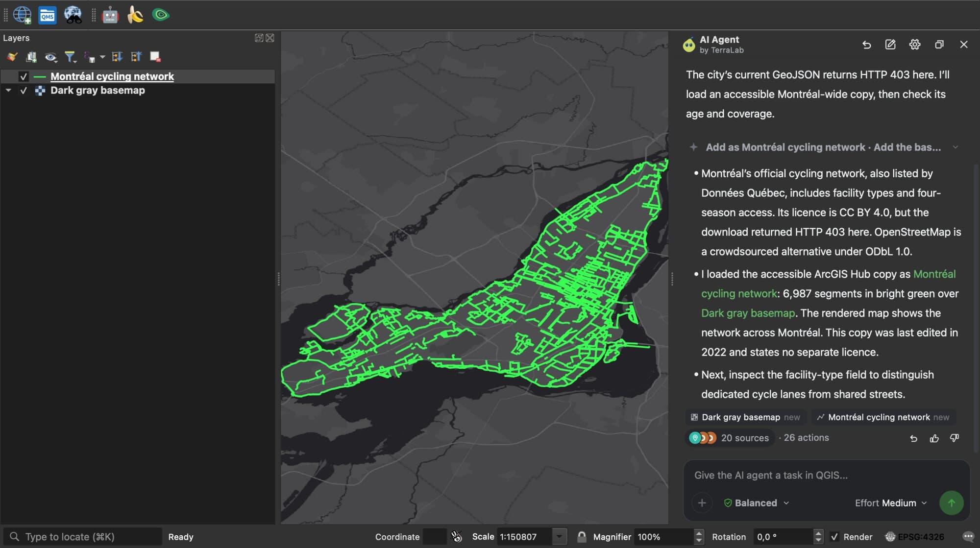Click Filter Legend by Expression icon

click(x=90, y=57)
